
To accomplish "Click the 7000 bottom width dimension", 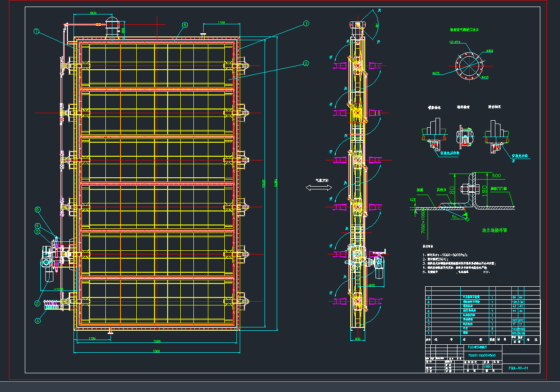I will pos(157,341).
